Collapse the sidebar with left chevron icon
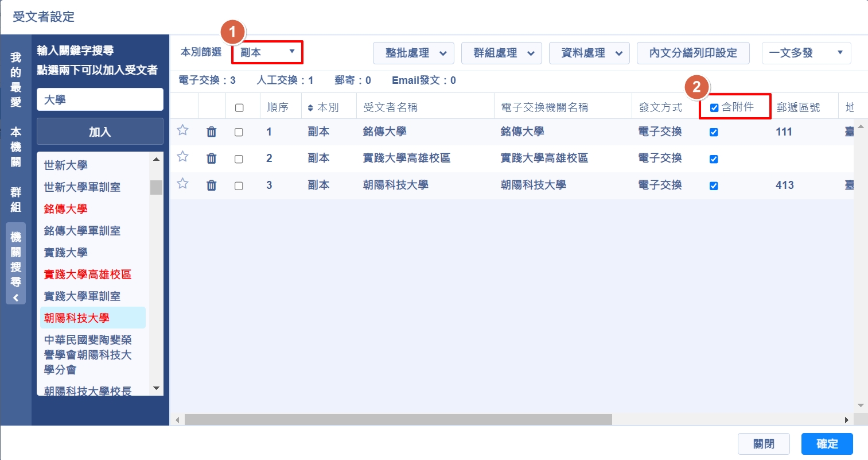868x460 pixels. 16,297
